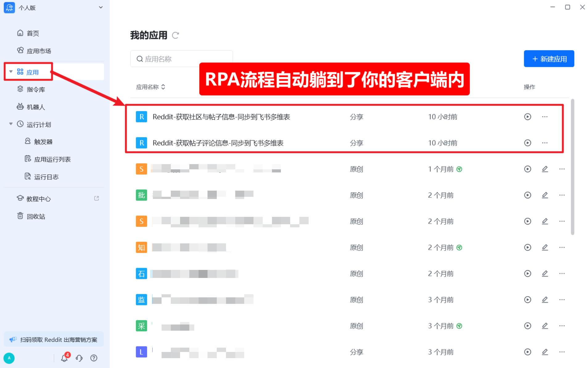
Task: Click the app list vertical scrollbar
Action: (x=572, y=167)
